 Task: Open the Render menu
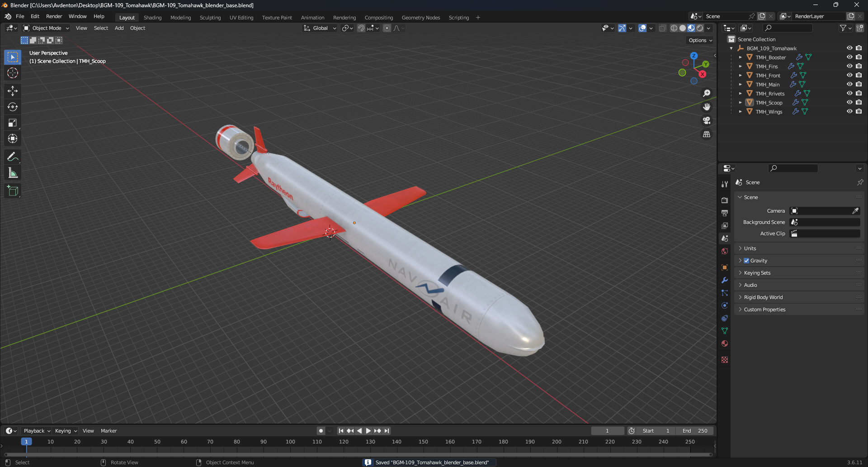(54, 16)
